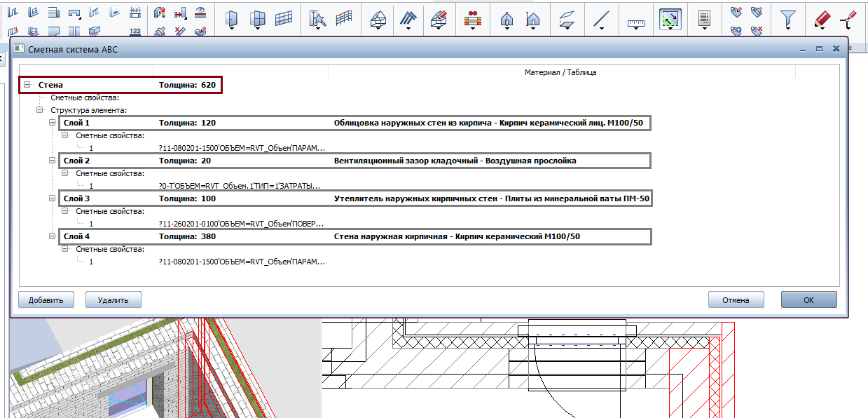Confirm the dialog with OK

(809, 300)
